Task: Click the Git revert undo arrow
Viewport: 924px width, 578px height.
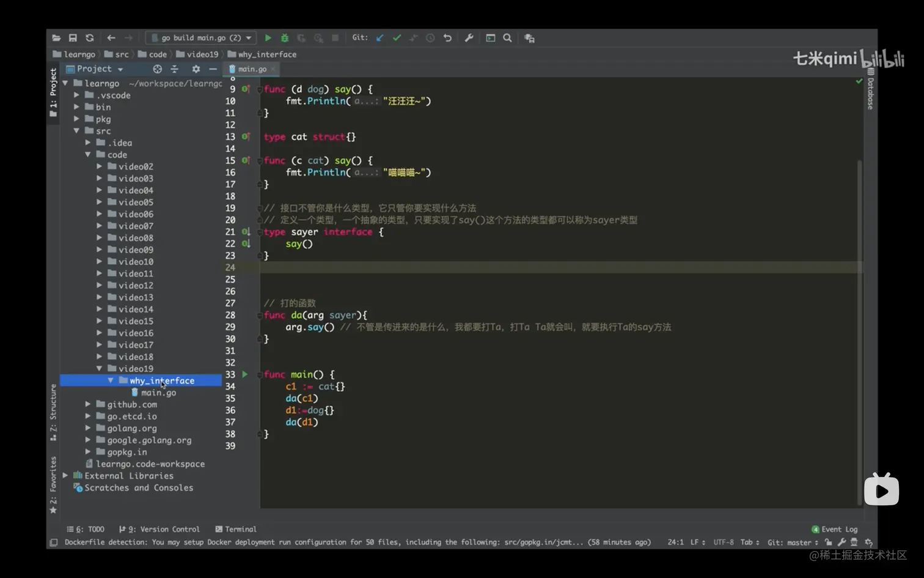Action: [x=447, y=38]
